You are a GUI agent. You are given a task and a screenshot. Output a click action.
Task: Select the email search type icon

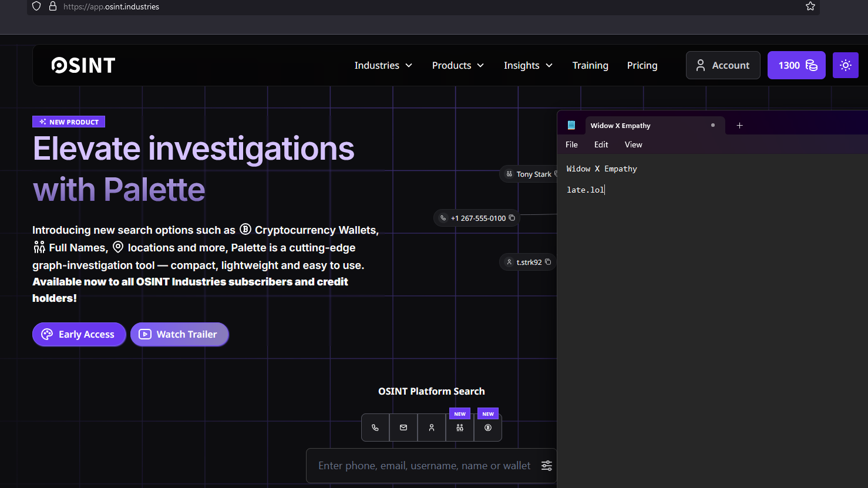[403, 428]
